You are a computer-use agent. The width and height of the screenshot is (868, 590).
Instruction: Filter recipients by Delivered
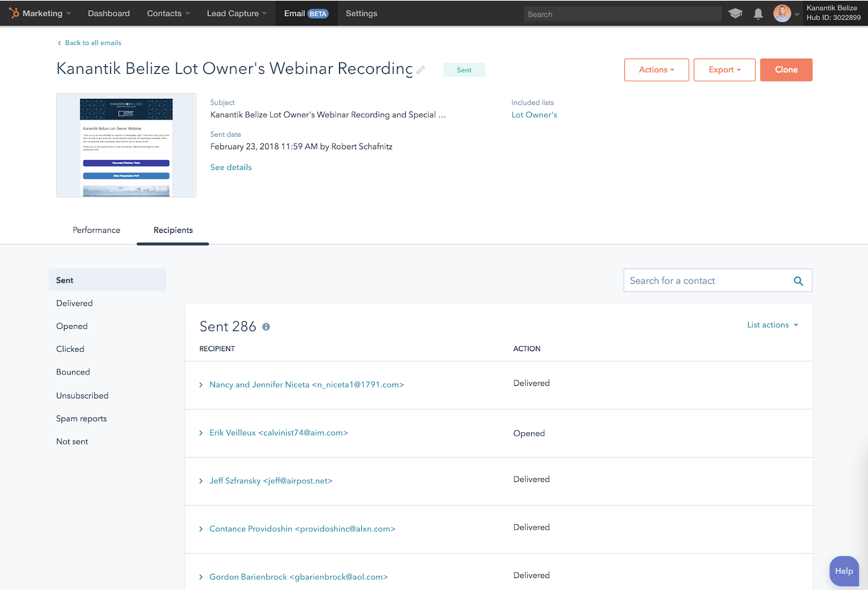pyautogui.click(x=74, y=303)
